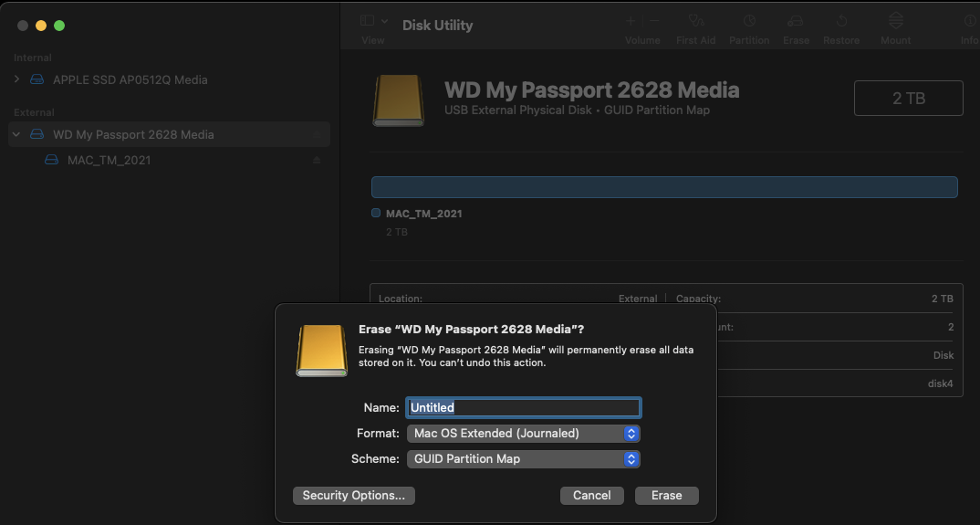Eject the MAC_TM_2021 volume

[317, 160]
